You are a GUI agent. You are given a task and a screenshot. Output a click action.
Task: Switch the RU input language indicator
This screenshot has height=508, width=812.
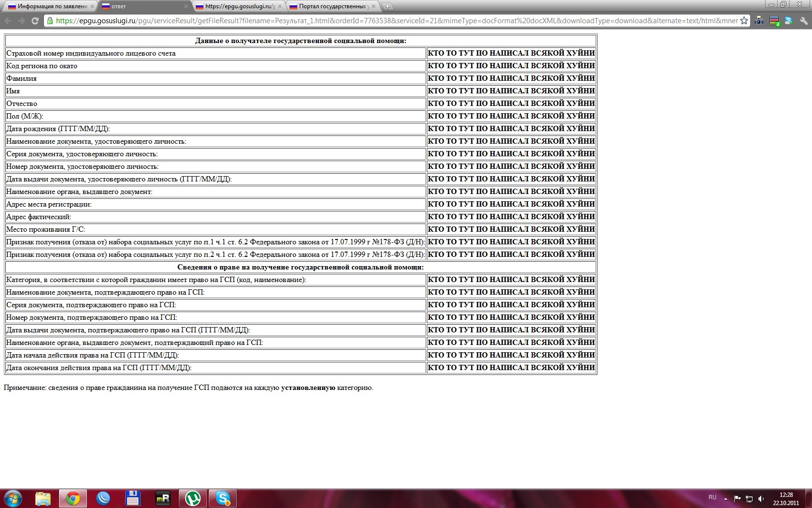[712, 497]
